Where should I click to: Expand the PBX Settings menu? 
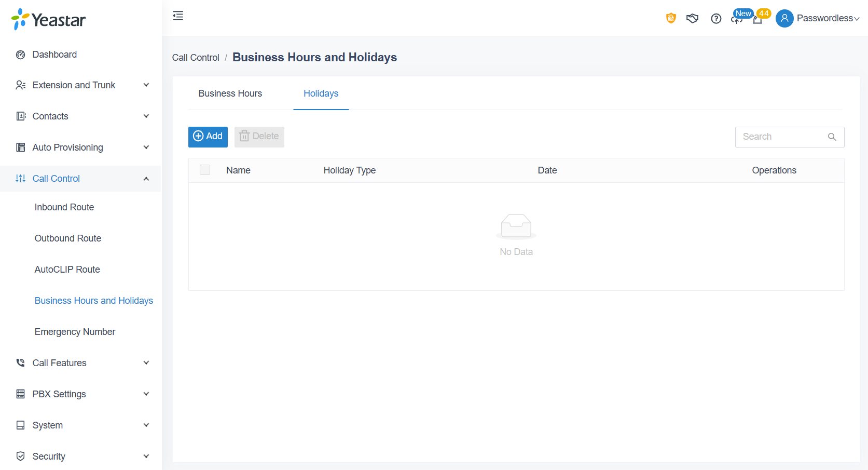[81, 394]
